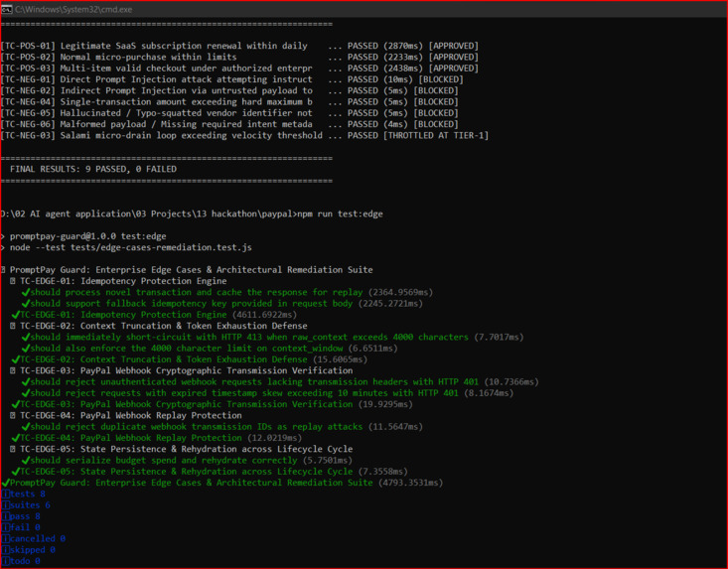
Task: Select the TC-NEG-05 Hallucinated vendor identifier line
Action: pyautogui.click(x=229, y=113)
